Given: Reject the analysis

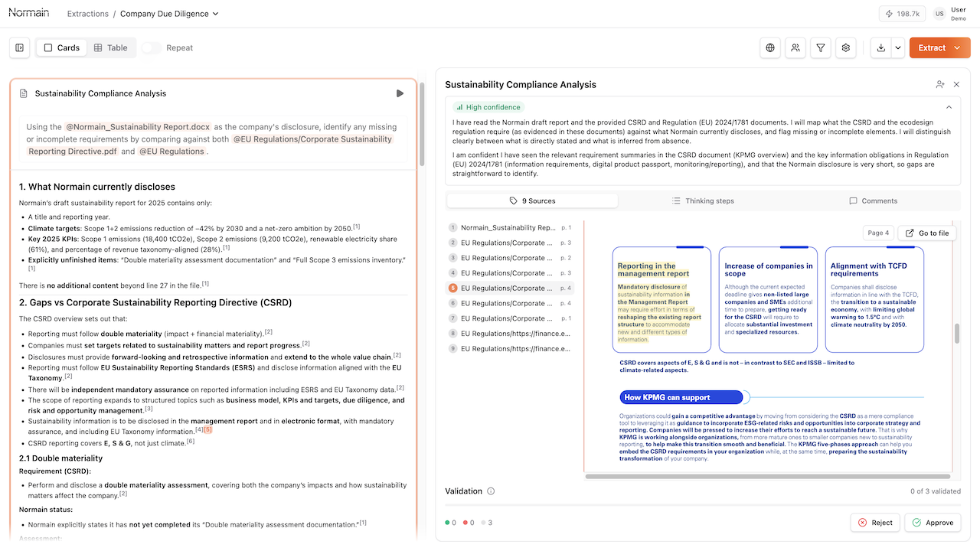Looking at the screenshot, I should tap(875, 523).
